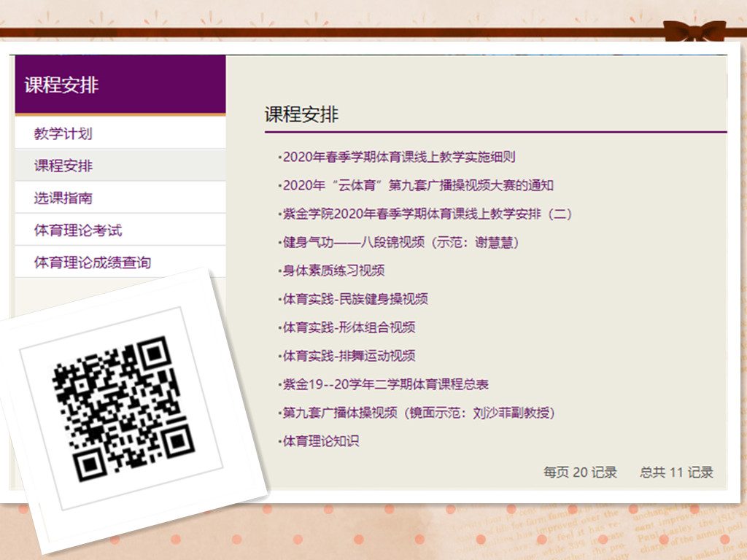Open 紫金学院2020年春季学期体育课线上教学安排（二）
The image size is (747, 560).
(427, 214)
